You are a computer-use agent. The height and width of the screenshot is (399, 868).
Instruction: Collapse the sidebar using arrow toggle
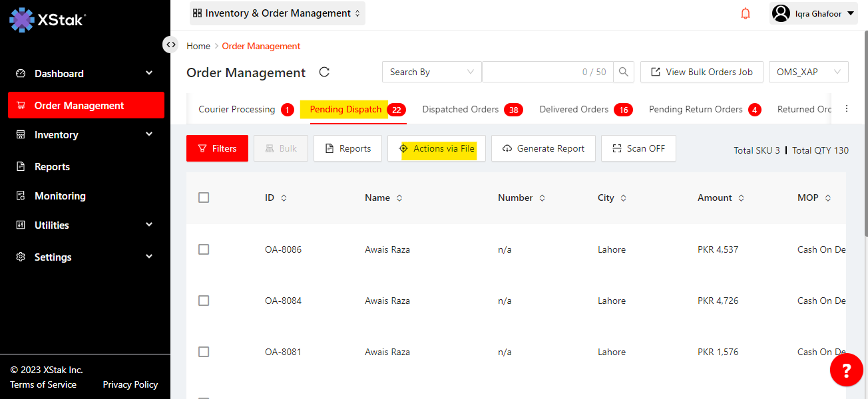pos(171,45)
